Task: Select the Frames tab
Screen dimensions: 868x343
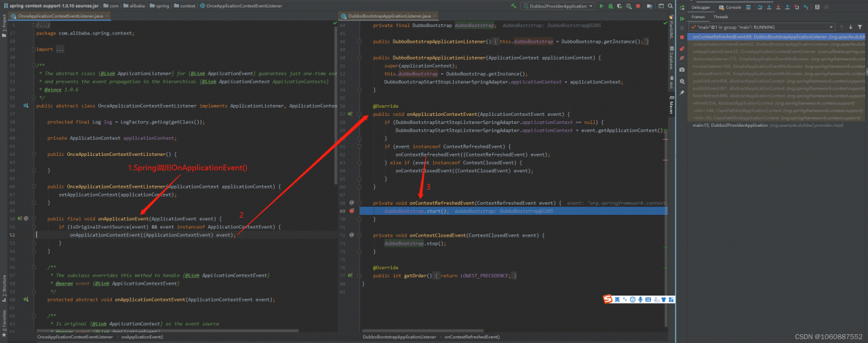Action: click(x=698, y=17)
